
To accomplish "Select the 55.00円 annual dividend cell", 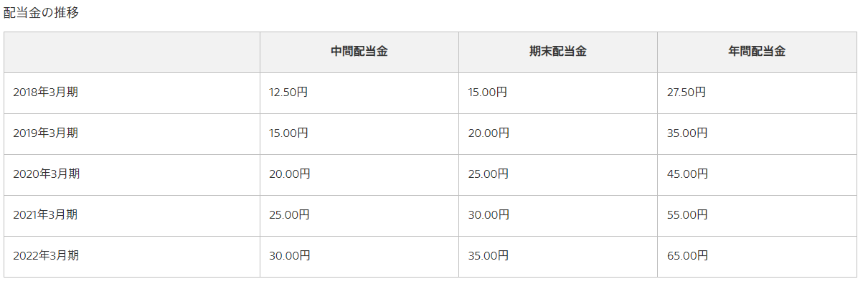I will pos(757,215).
